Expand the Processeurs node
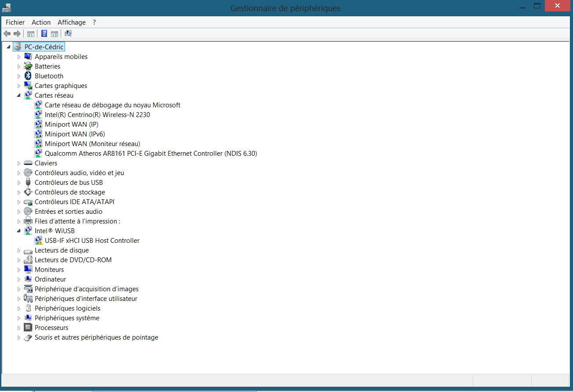Screen dimensions: 573x392 tap(19, 328)
